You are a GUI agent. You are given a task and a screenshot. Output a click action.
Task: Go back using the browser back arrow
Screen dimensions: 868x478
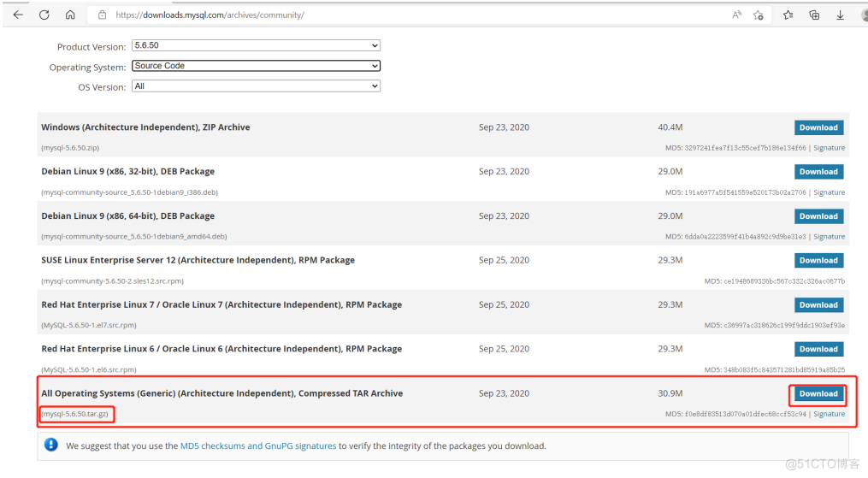[x=18, y=15]
